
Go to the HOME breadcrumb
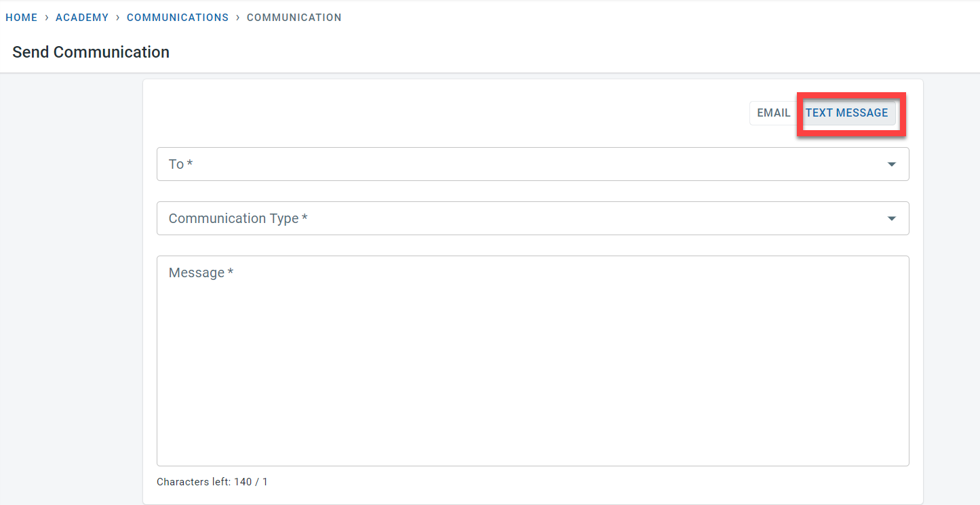click(x=22, y=18)
